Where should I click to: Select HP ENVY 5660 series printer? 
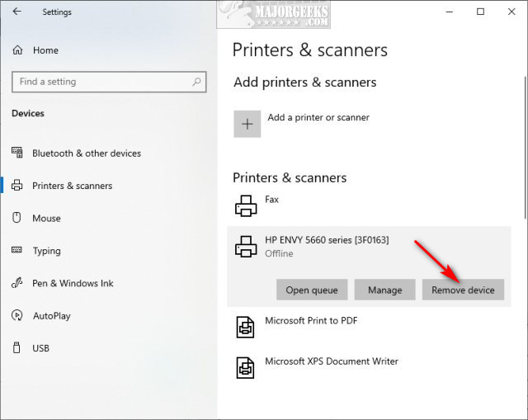(327, 240)
